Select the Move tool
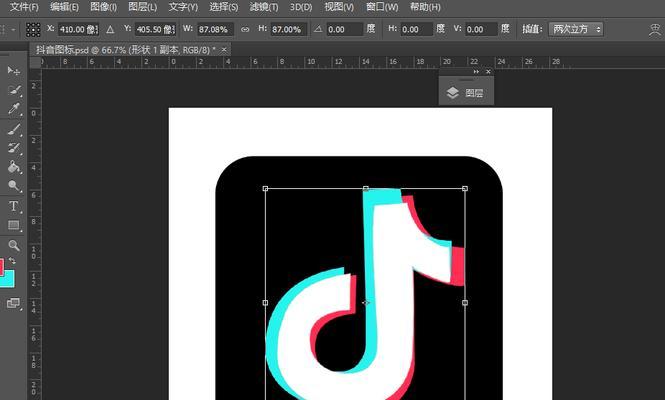The height and width of the screenshot is (400, 665). pyautogui.click(x=14, y=71)
